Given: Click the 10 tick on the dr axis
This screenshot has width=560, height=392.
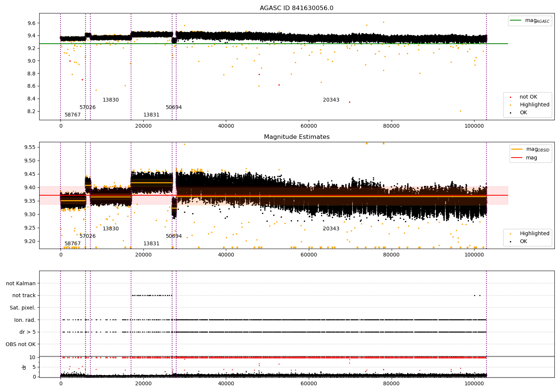Looking at the screenshot, I should point(32,357).
